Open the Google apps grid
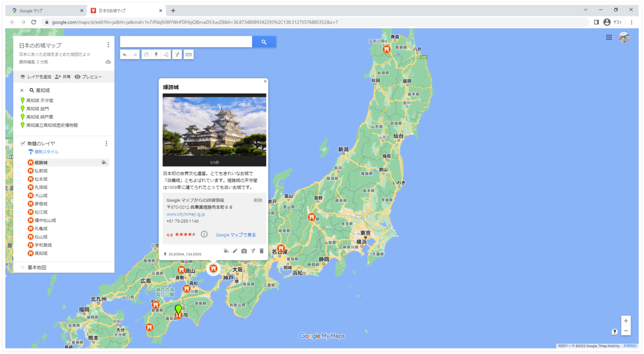This screenshot has width=644, height=354. tap(609, 38)
